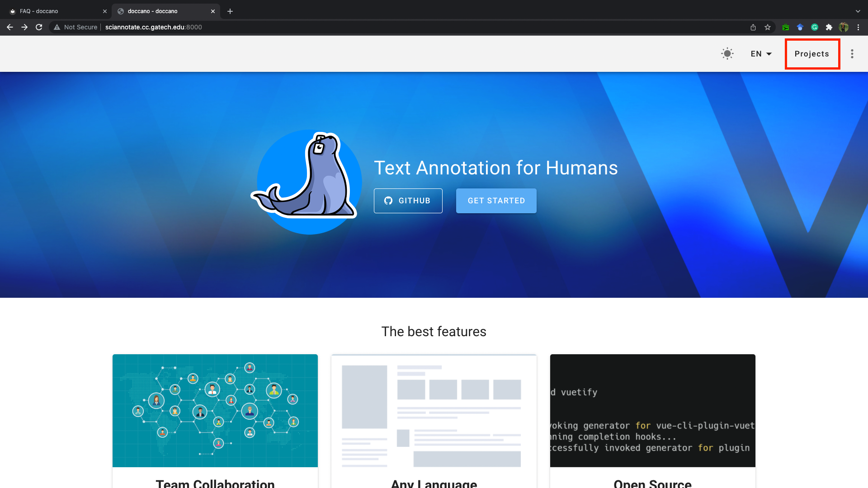Open a new browser tab
Viewport: 868px width, 488px height.
click(230, 11)
